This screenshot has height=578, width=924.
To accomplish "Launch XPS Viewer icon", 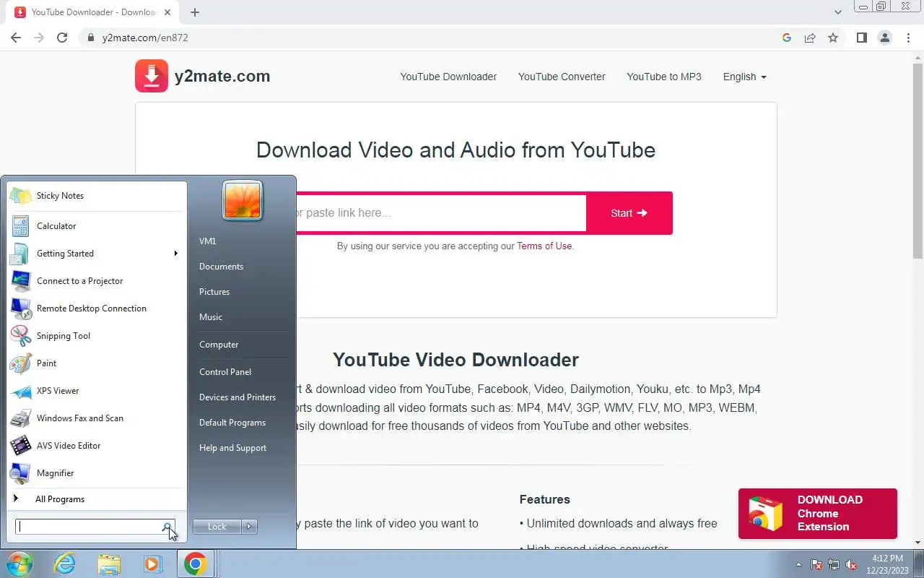I will [x=21, y=391].
